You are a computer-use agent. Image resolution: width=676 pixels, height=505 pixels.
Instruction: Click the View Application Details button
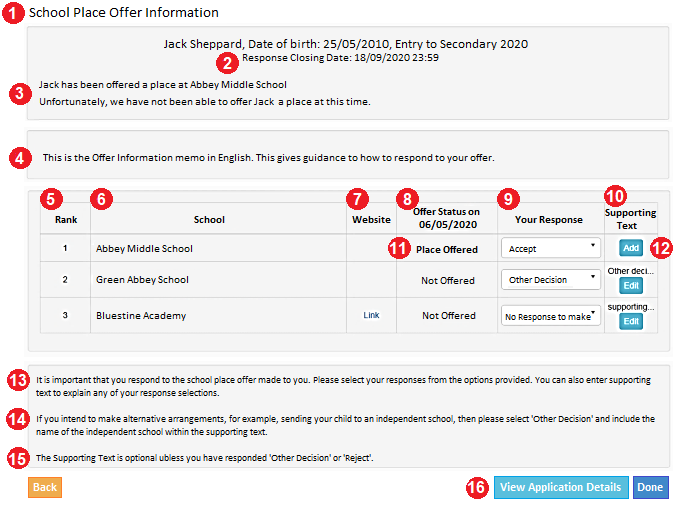point(561,487)
